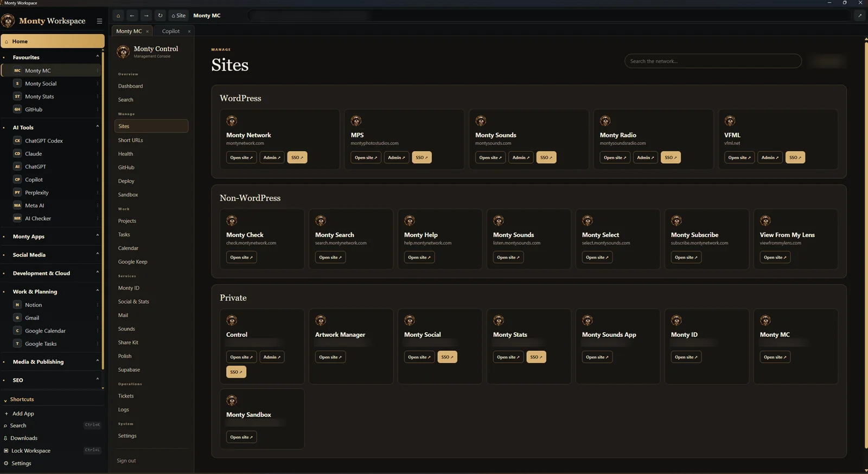Open Tickets under Operations
Image resolution: width=868 pixels, height=474 pixels.
(x=126, y=396)
